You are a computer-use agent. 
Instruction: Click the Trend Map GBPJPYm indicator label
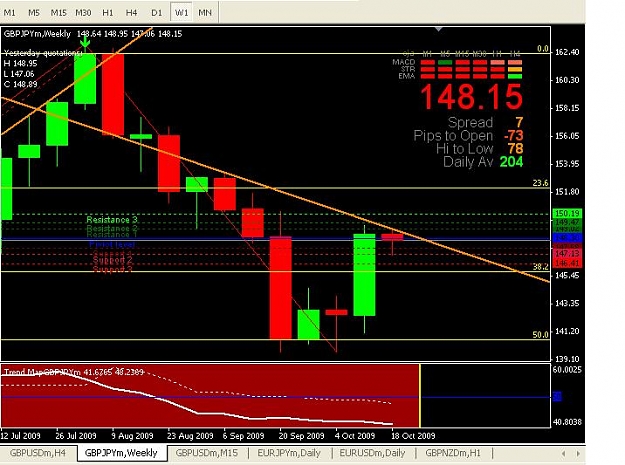pos(42,372)
